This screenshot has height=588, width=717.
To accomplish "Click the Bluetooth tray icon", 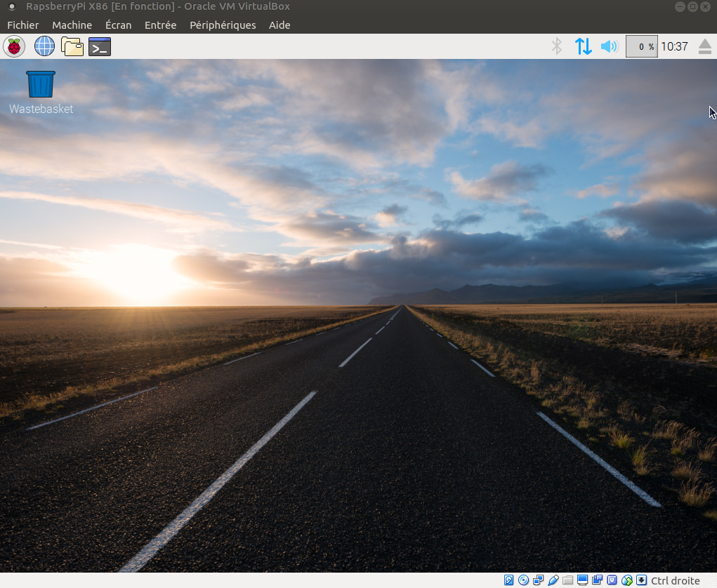I will (x=557, y=47).
